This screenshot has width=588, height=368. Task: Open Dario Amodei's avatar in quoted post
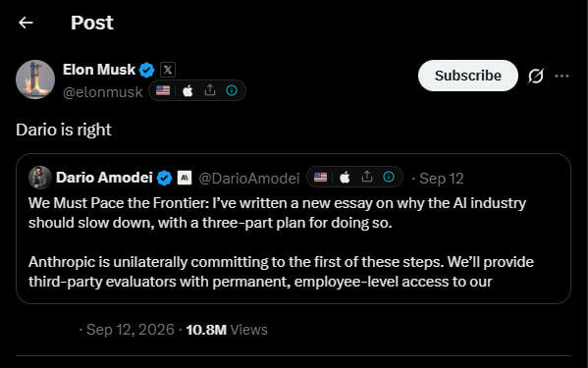[x=39, y=178]
